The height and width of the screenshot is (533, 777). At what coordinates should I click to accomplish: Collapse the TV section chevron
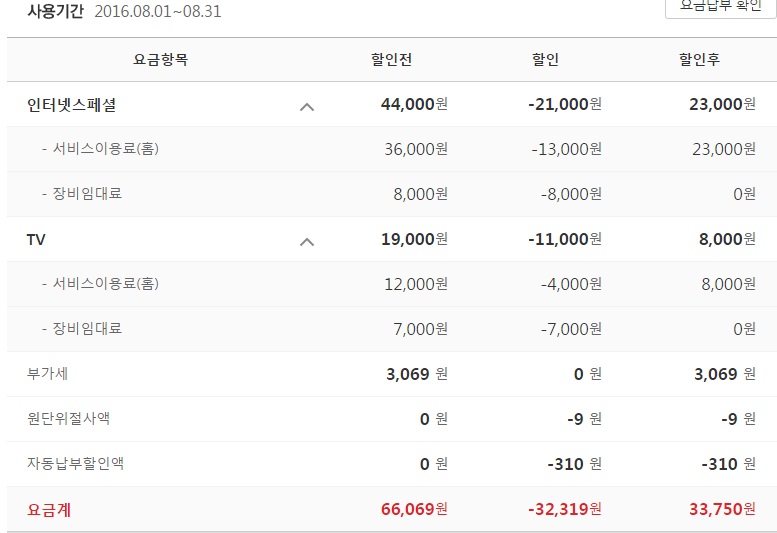307,240
